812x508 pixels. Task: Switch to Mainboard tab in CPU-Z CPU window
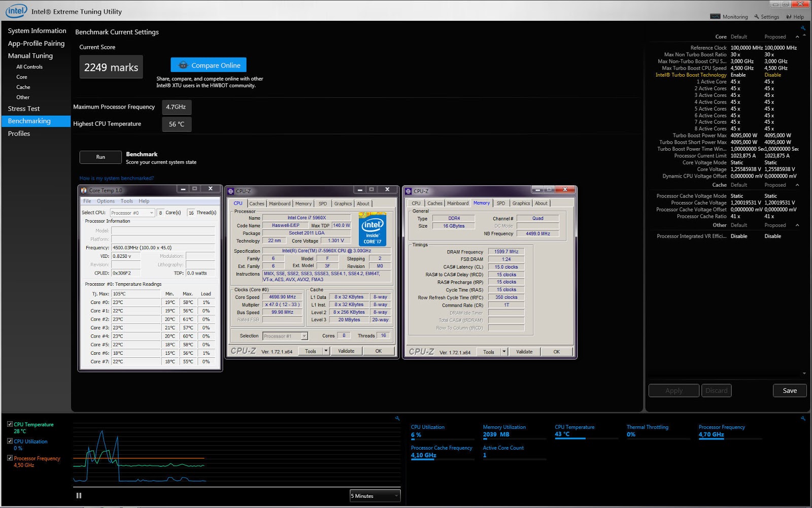click(280, 204)
